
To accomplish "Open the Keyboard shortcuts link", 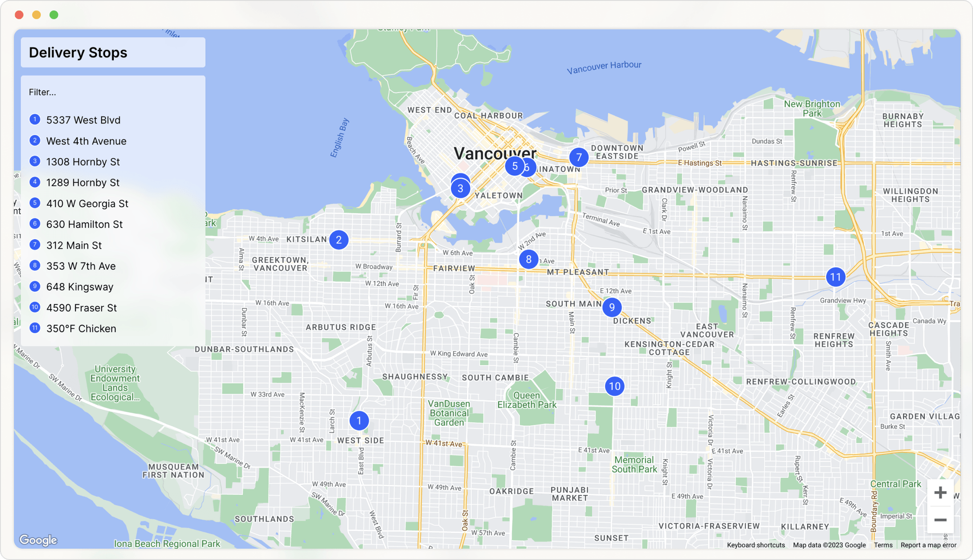I will [x=756, y=545].
